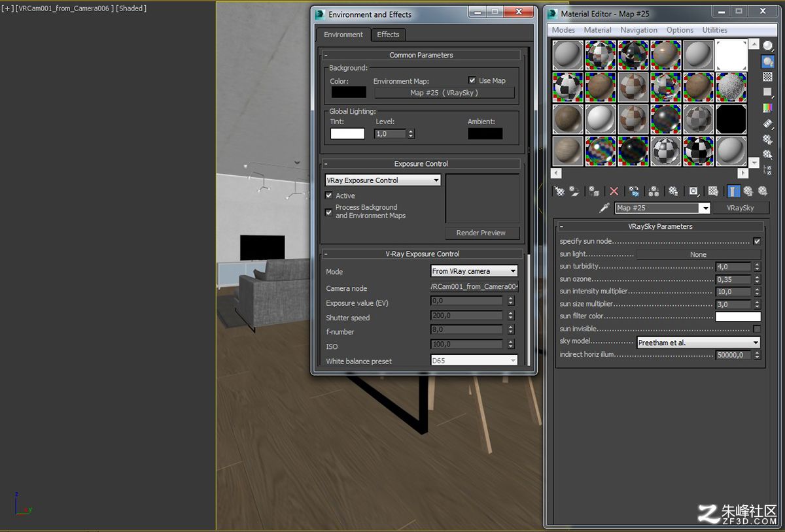Toggle Process Background and Environment Maps checkbox
This screenshot has height=532, width=785.
[329, 212]
